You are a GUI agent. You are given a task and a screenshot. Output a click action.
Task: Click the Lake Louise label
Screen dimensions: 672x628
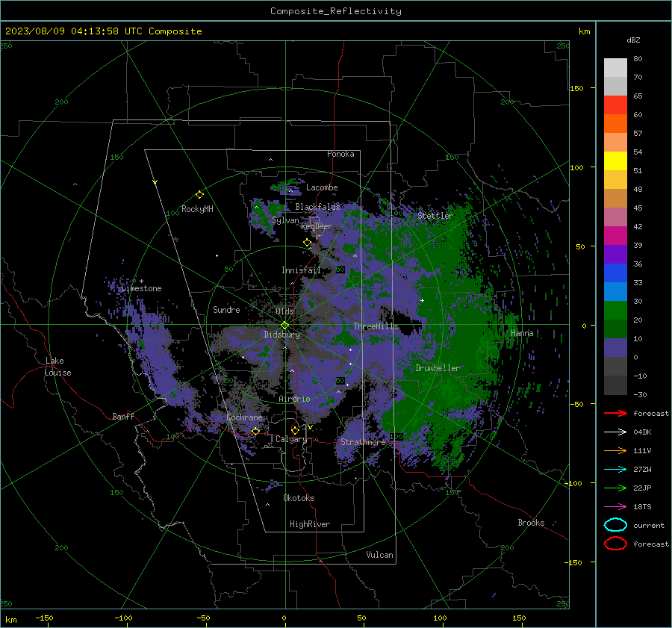tap(57, 367)
